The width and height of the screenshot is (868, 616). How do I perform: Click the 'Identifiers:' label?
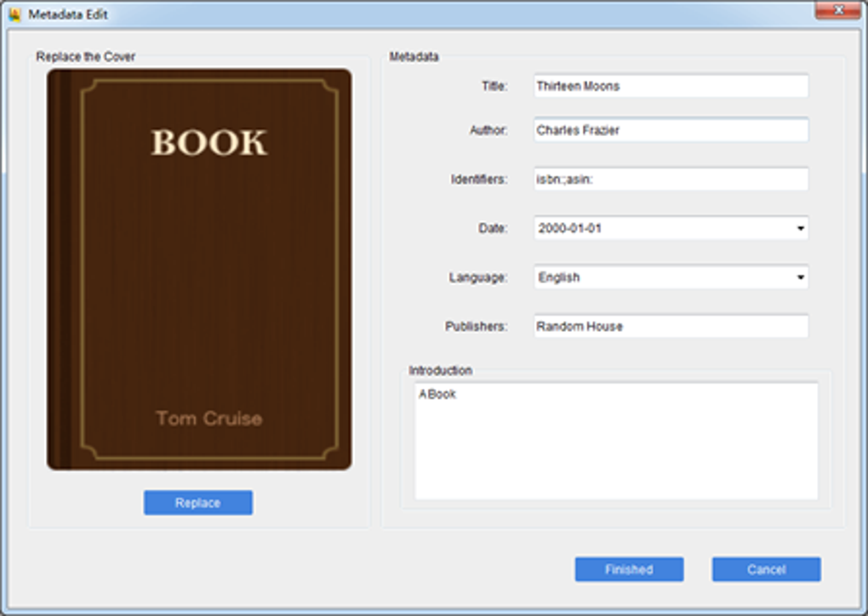point(479,180)
